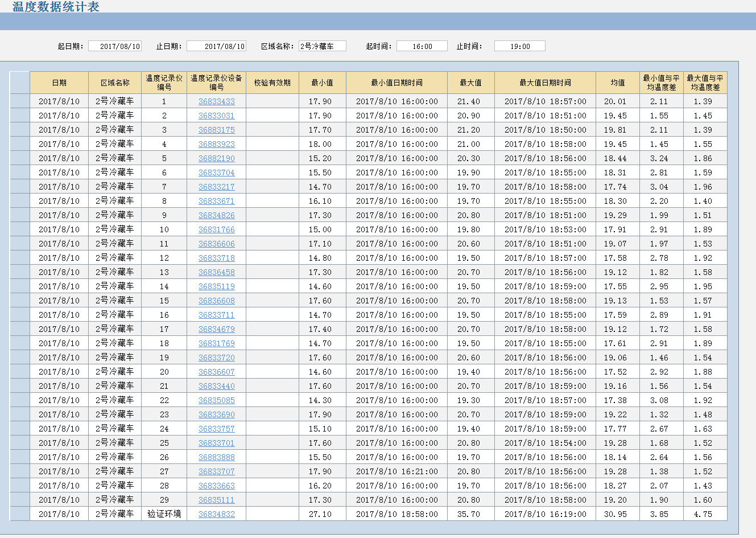
Task: Open device link 36834832 in 验证环境 row
Action: click(x=216, y=514)
